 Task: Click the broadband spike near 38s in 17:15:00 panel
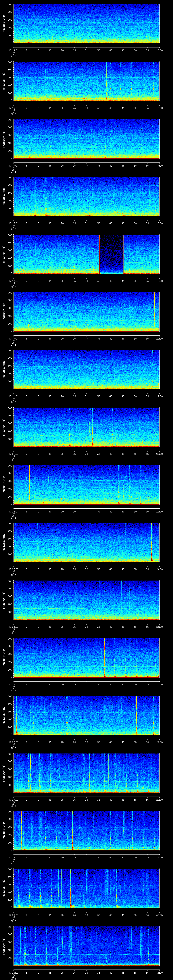[x=107, y=81]
